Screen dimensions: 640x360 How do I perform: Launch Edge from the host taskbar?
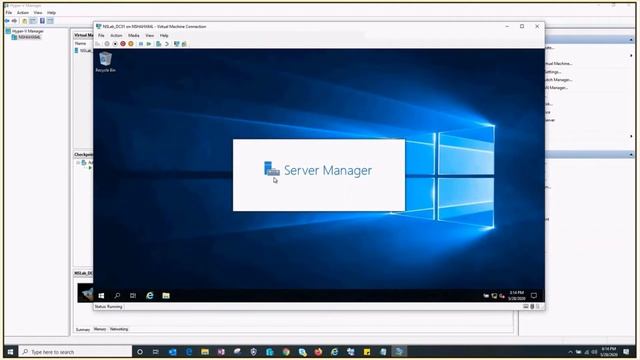click(189, 351)
